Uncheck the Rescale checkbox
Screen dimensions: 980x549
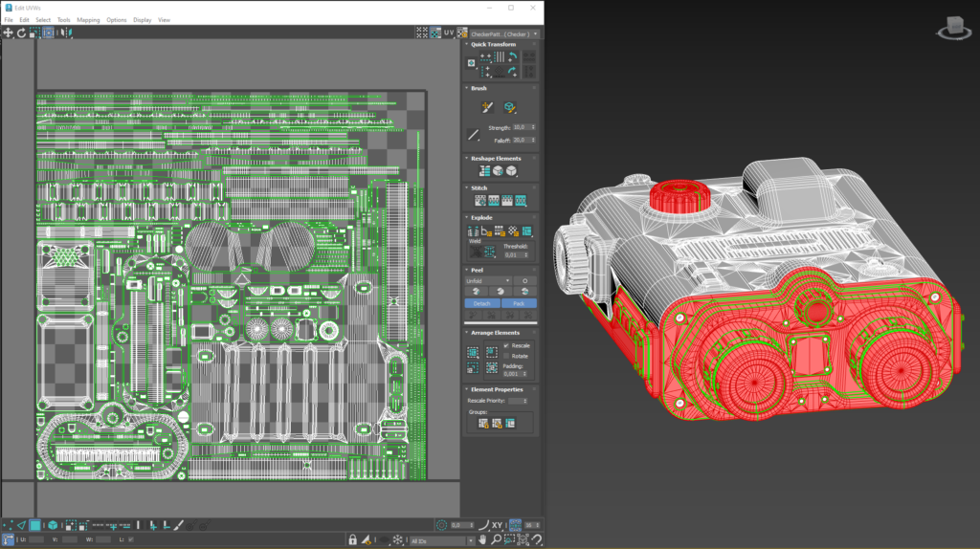[x=506, y=345]
